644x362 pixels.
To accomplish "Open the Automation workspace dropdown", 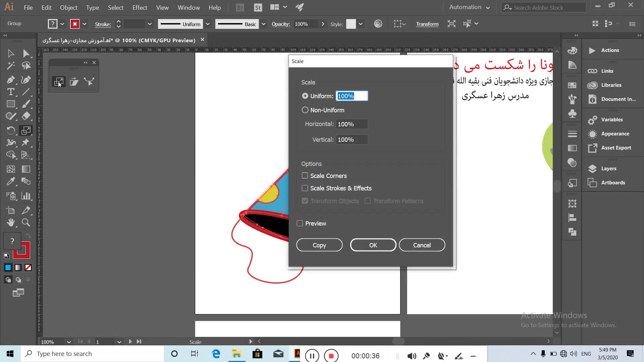I will 470,7.
